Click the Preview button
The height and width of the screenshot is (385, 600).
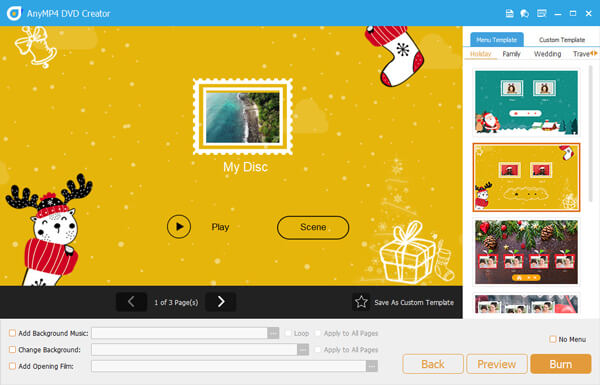(x=497, y=364)
